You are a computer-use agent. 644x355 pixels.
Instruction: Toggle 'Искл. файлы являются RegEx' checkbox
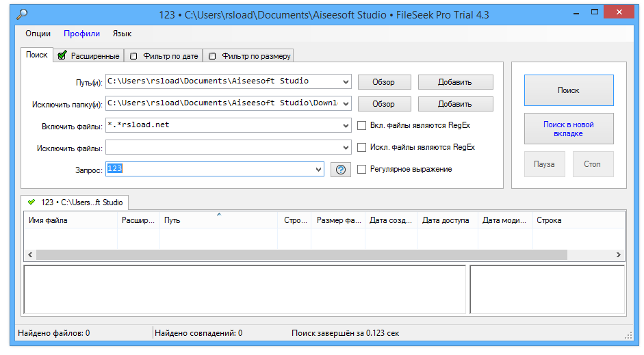coord(362,147)
